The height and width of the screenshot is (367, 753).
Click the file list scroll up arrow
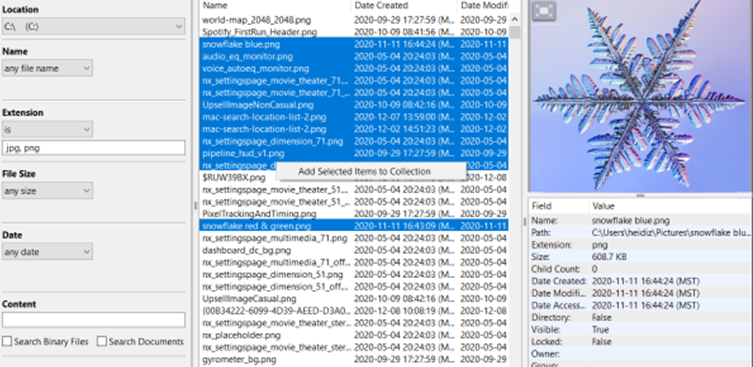click(x=515, y=20)
